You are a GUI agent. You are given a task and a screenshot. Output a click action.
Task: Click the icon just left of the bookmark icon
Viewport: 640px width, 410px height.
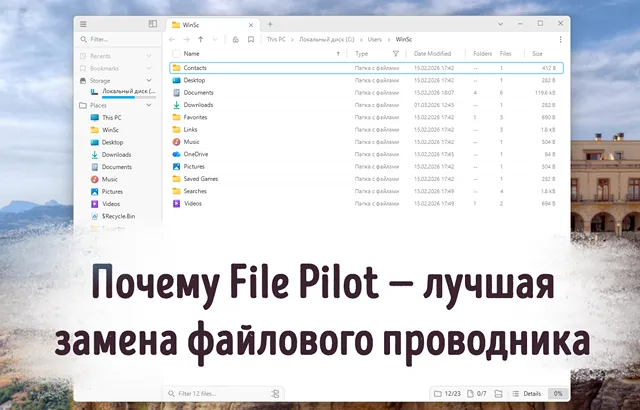236,40
